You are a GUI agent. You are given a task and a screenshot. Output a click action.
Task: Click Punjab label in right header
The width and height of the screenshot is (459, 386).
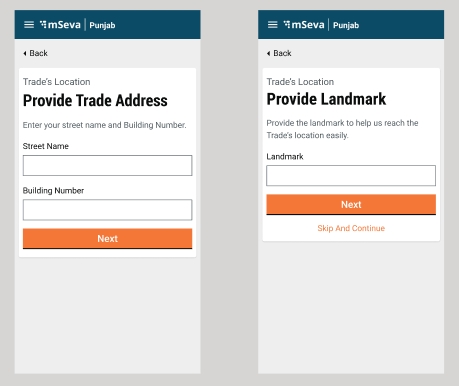(x=346, y=25)
